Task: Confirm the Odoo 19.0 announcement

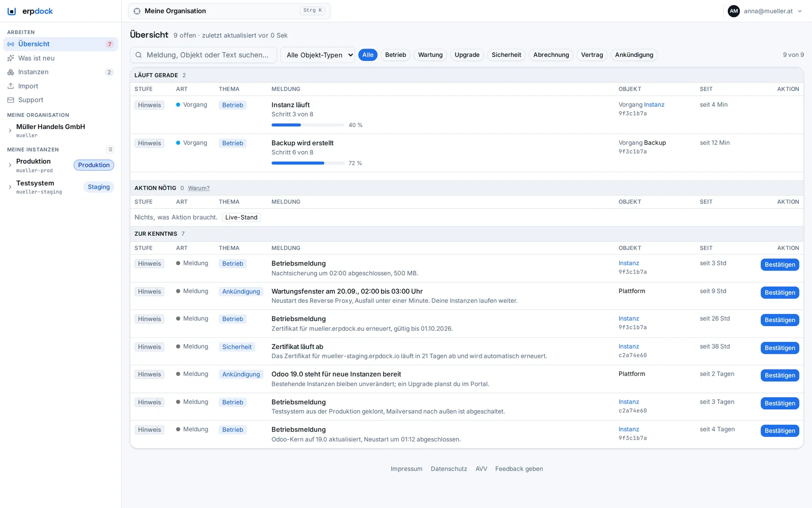Action: (780, 375)
